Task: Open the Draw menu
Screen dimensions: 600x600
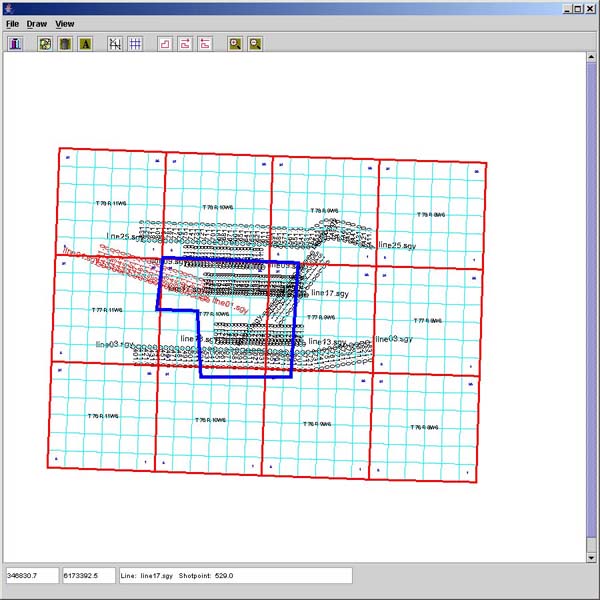Action: [36, 23]
